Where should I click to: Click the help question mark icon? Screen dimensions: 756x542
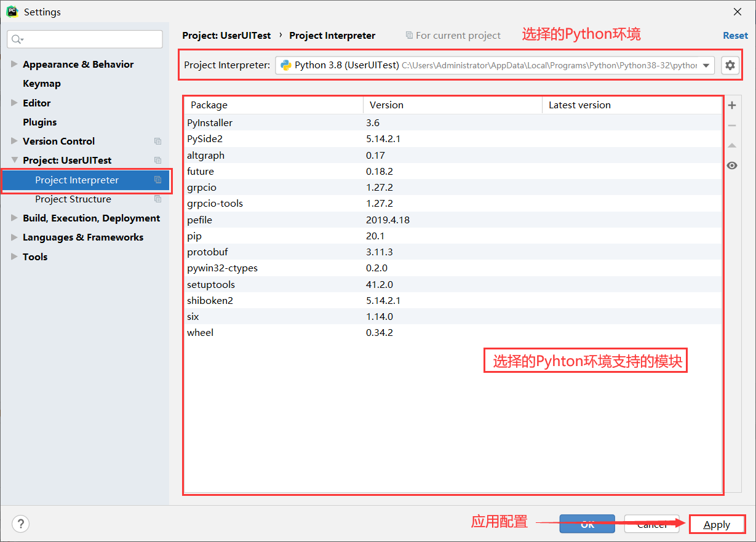(x=20, y=524)
